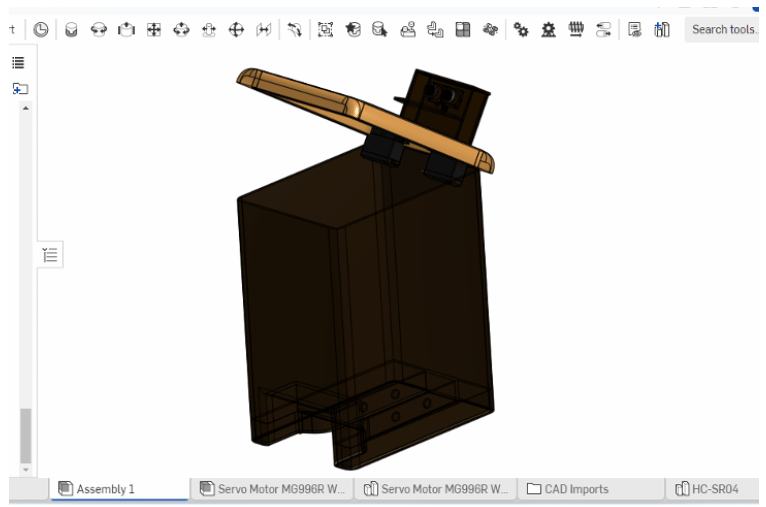766x507 pixels.
Task: Select the Group tool with dashed box icon
Action: [x=326, y=30]
